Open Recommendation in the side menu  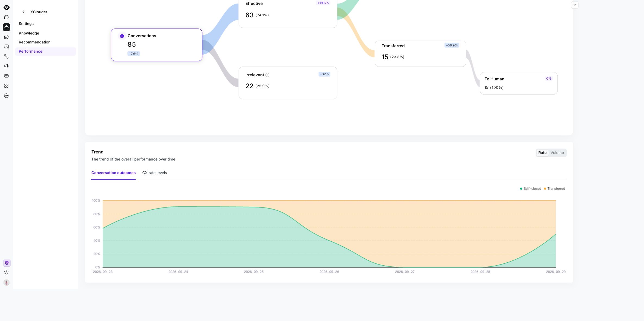tap(46, 42)
